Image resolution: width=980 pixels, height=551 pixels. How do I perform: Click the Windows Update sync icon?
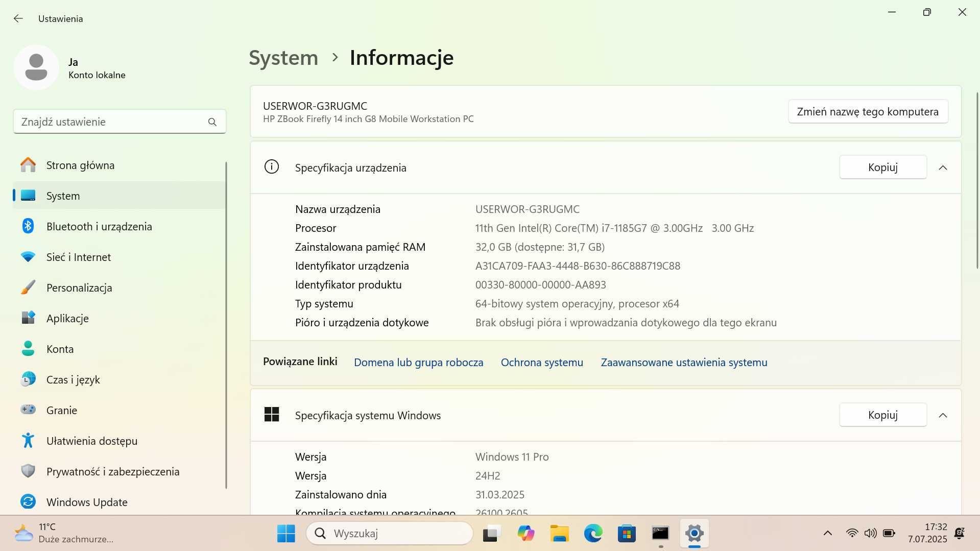pyautogui.click(x=28, y=501)
